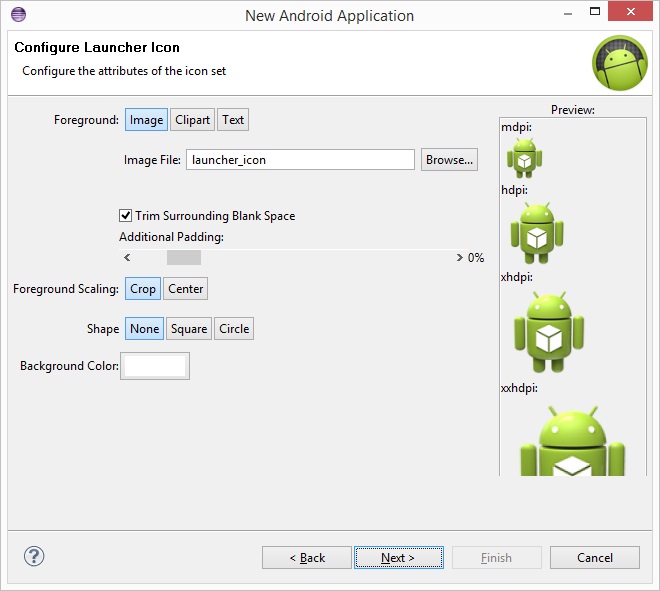Select Center foreground scaling
Image resolution: width=660 pixels, height=591 pixels.
[x=186, y=289]
